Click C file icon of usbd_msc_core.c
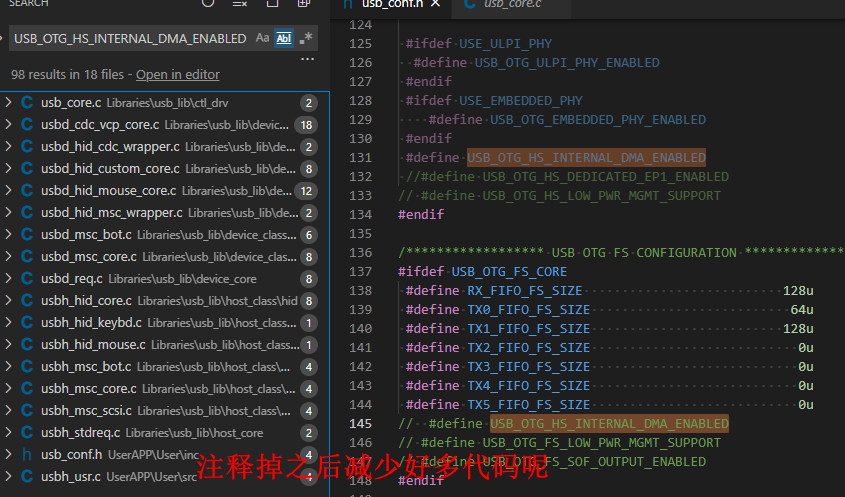The width and height of the screenshot is (845, 497). 27,257
